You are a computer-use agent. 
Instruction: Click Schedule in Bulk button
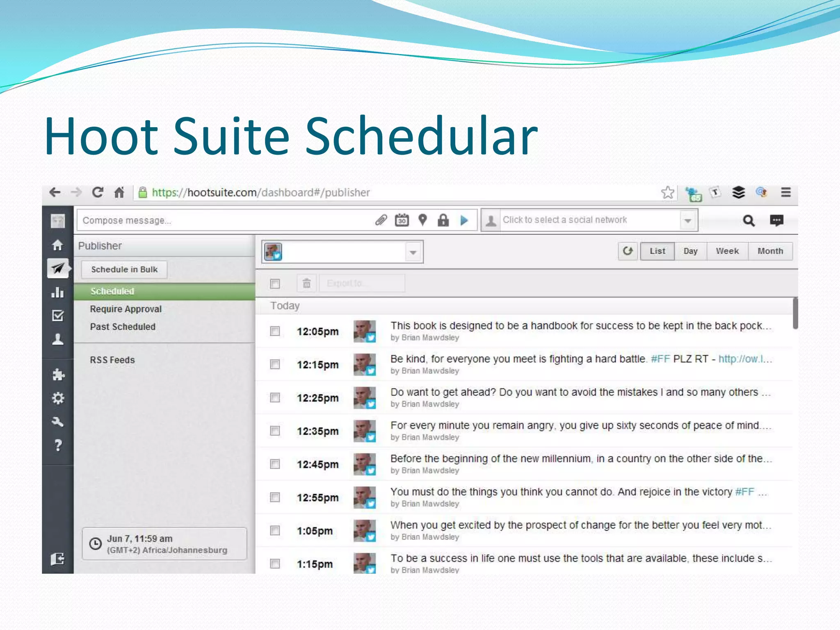point(124,269)
